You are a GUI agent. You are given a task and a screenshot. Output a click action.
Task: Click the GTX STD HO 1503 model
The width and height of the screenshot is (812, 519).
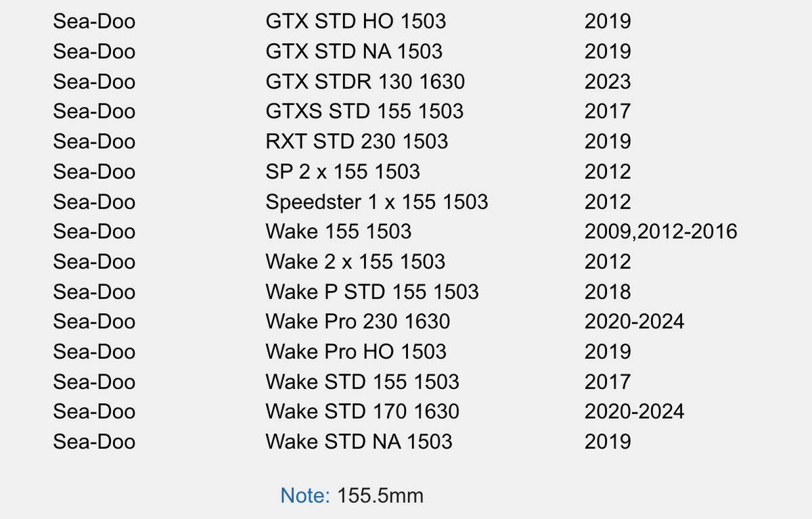click(355, 22)
